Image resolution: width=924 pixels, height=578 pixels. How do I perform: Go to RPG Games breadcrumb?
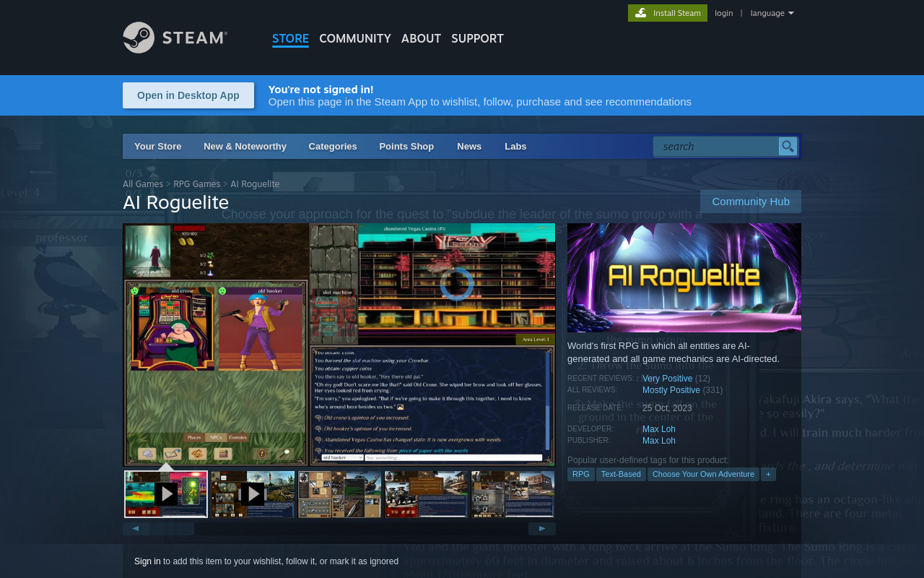click(196, 184)
